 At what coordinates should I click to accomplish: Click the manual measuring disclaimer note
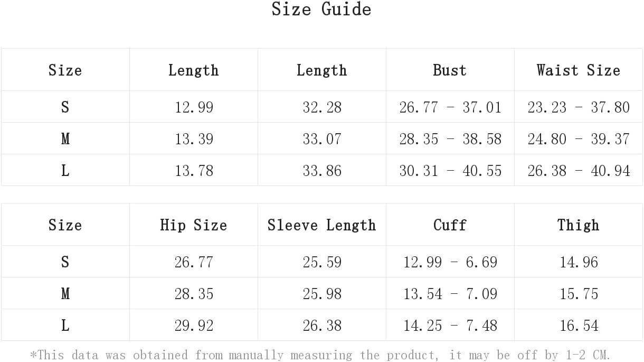click(x=320, y=354)
